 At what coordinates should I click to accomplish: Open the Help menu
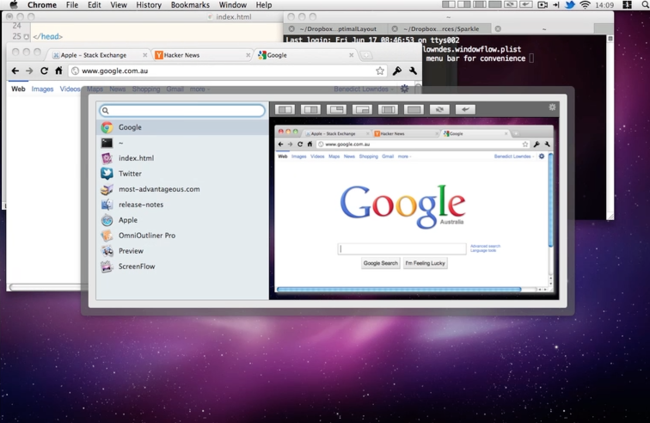click(x=264, y=5)
